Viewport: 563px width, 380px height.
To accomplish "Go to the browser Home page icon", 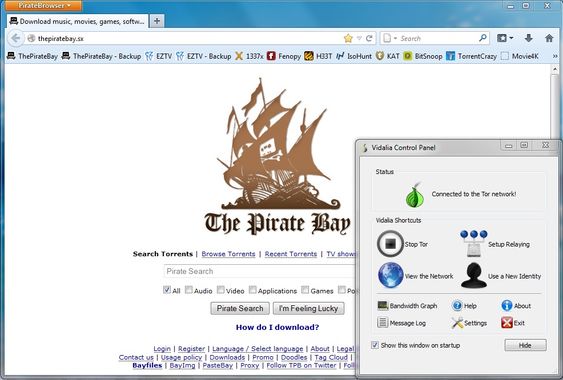I will click(549, 38).
